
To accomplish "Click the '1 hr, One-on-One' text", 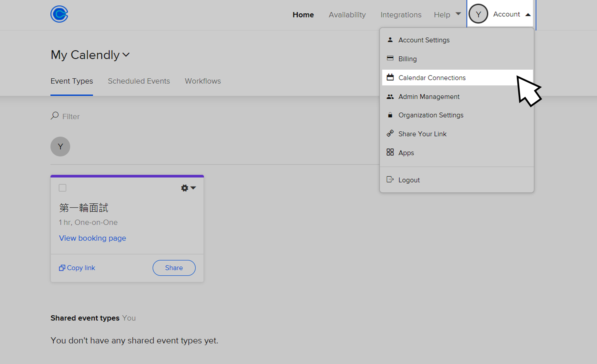I will point(88,222).
